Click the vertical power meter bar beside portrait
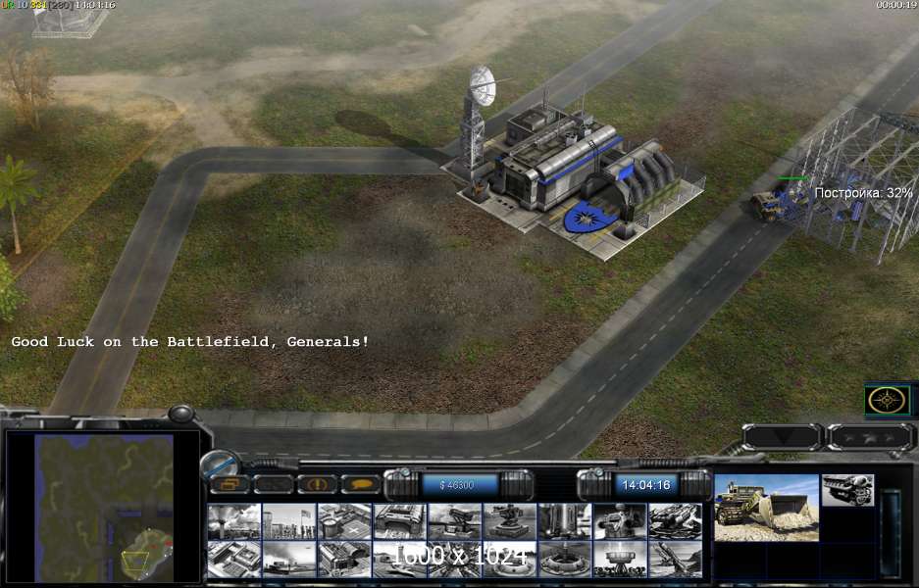Image resolution: width=919 pixels, height=588 pixels. click(891, 532)
